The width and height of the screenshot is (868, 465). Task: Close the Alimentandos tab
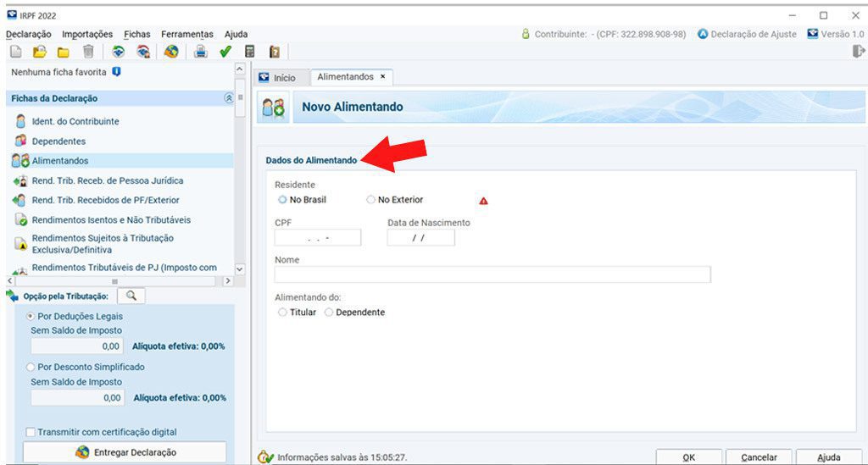pos(382,77)
